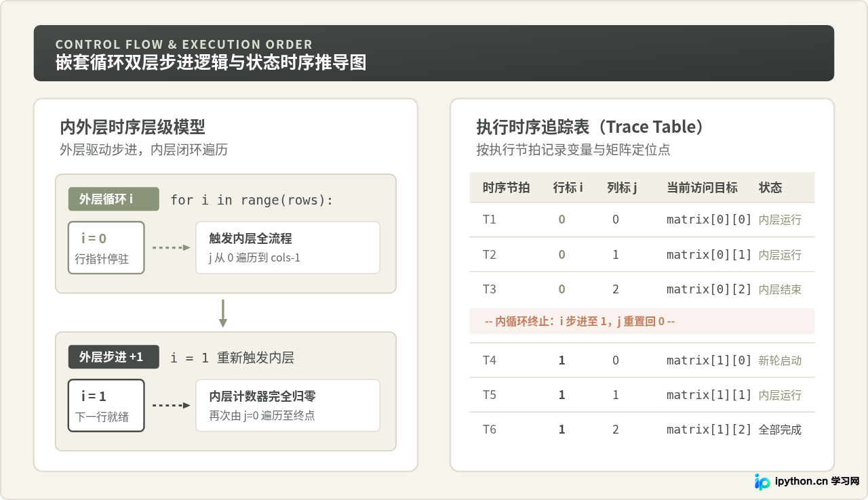Click the "CONTROL FLOW & EXECUTION ORDER" subtitle
The height and width of the screenshot is (500, 868).
click(184, 45)
